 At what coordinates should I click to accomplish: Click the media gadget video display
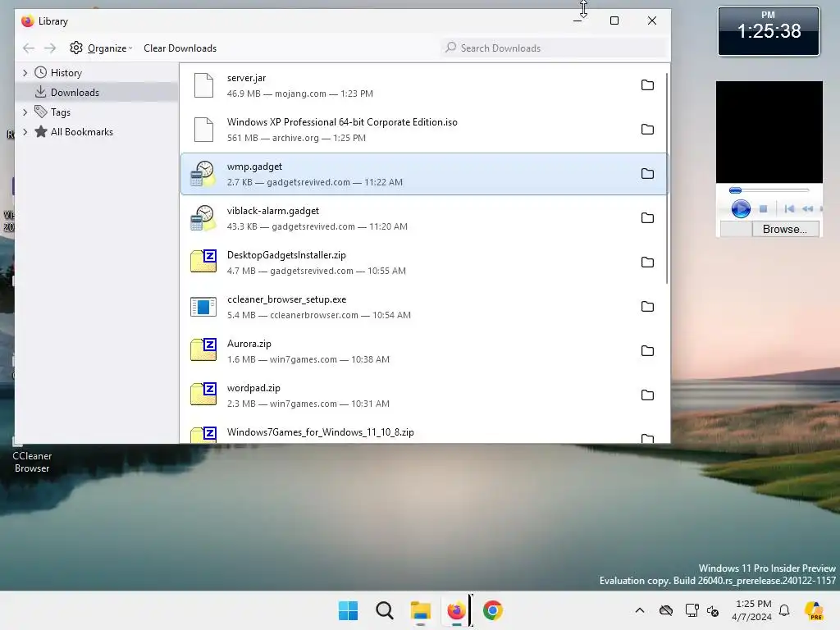769,132
